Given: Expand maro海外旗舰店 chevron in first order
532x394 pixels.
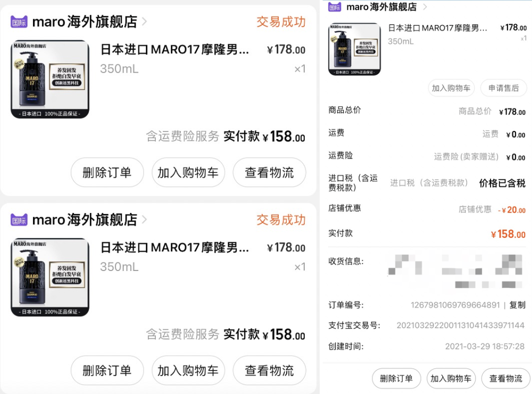Looking at the screenshot, I should [144, 22].
